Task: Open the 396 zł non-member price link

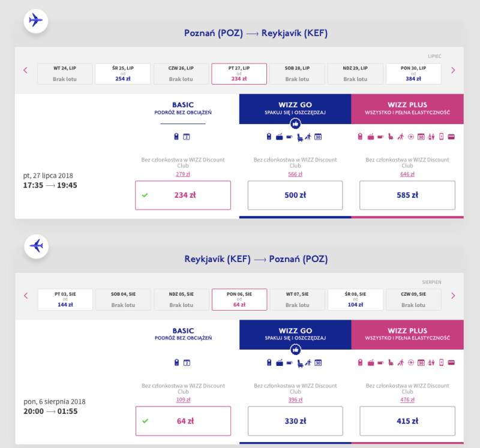Action: point(295,399)
